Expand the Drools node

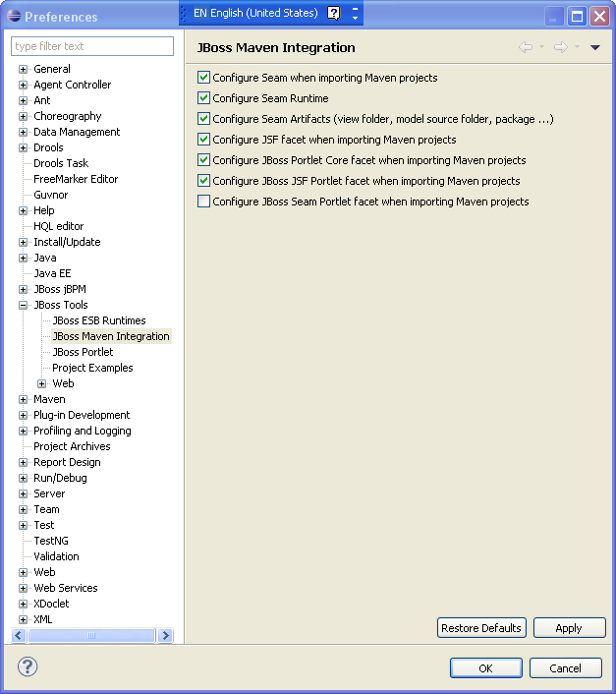coord(23,147)
